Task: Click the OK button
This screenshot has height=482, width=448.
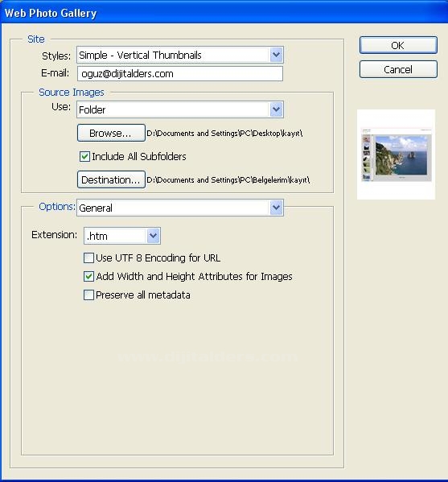Action: point(398,45)
